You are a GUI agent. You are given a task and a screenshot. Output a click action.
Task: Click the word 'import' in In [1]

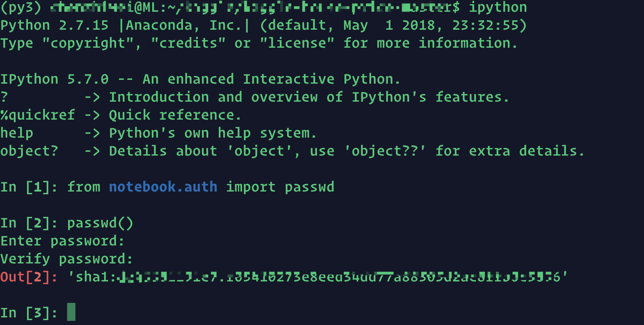[251, 187]
